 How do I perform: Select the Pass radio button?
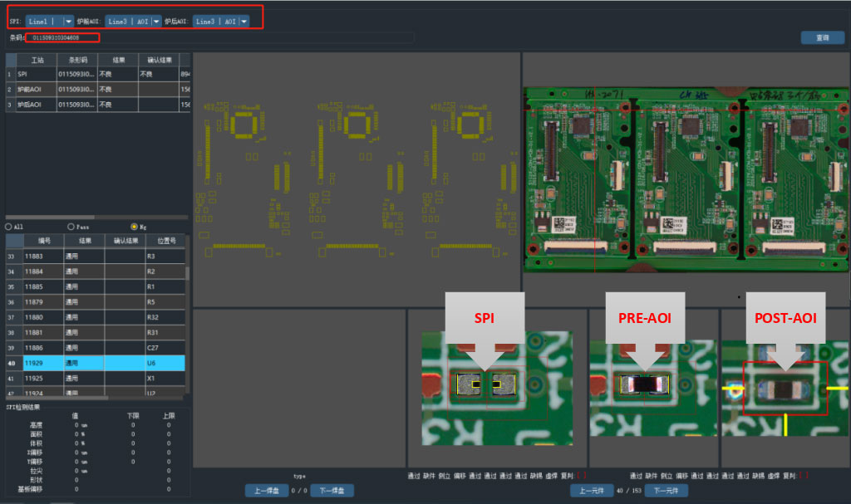(71, 226)
